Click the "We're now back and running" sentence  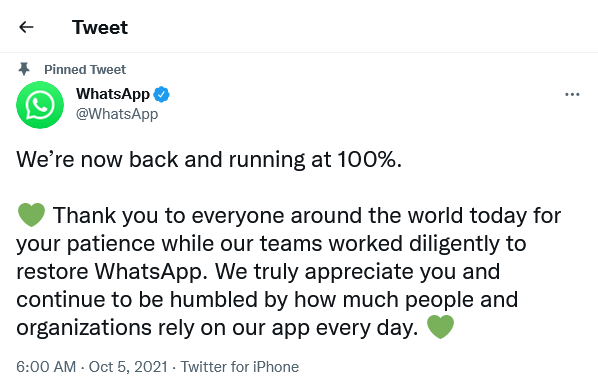pyautogui.click(x=209, y=159)
